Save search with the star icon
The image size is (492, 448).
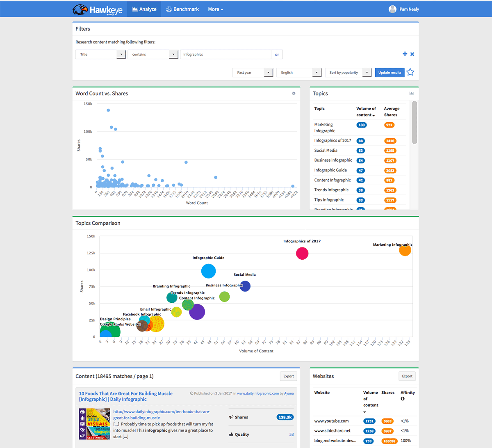tap(410, 72)
